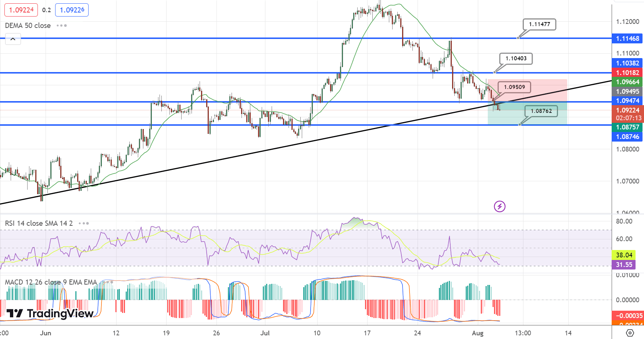Click the MACD value -0.00035 label
Viewport: 644px width, 339px height.
(x=628, y=316)
